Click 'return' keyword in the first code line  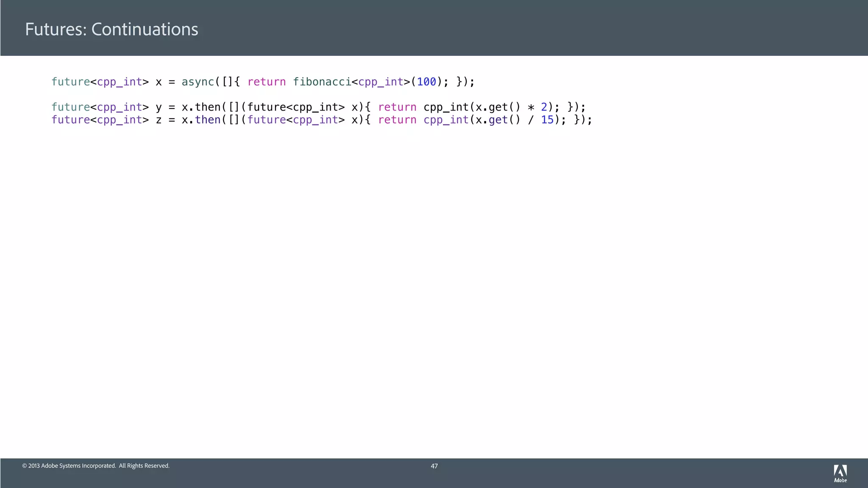tap(267, 82)
